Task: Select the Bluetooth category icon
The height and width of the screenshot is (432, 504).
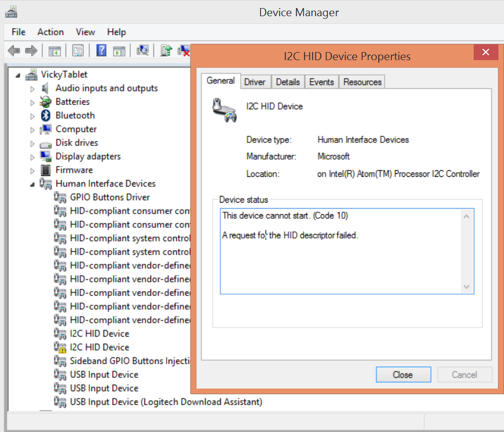Action: tap(46, 115)
